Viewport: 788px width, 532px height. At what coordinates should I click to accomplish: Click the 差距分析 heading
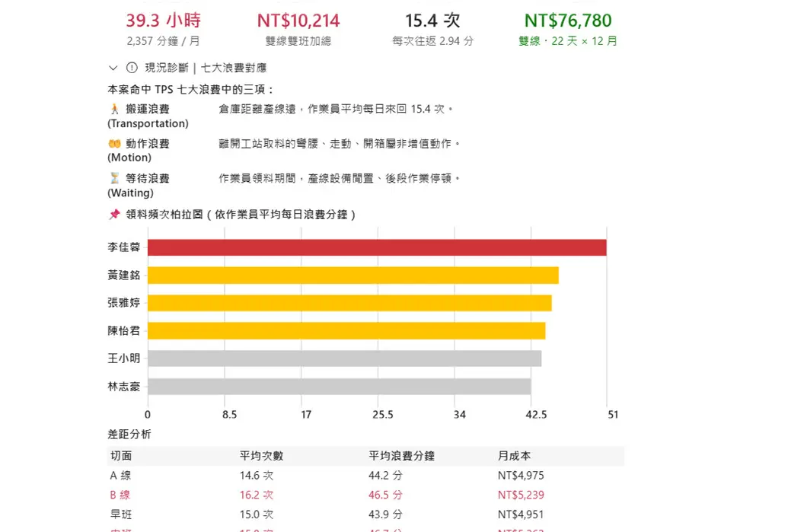[x=129, y=435]
